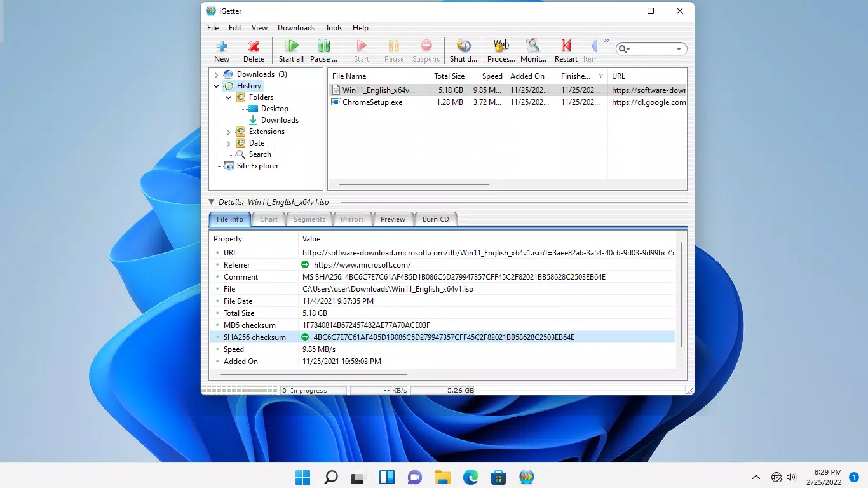Screen dimensions: 868x488
Task: Click the greyed-out Pause toolbar icon
Action: tap(394, 46)
